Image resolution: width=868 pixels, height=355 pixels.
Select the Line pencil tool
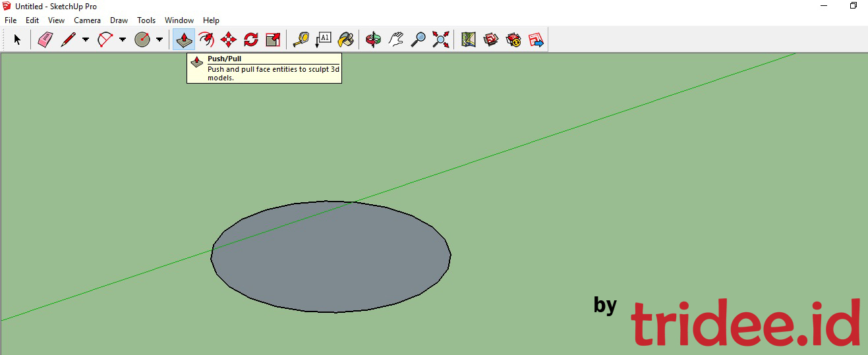tap(68, 40)
